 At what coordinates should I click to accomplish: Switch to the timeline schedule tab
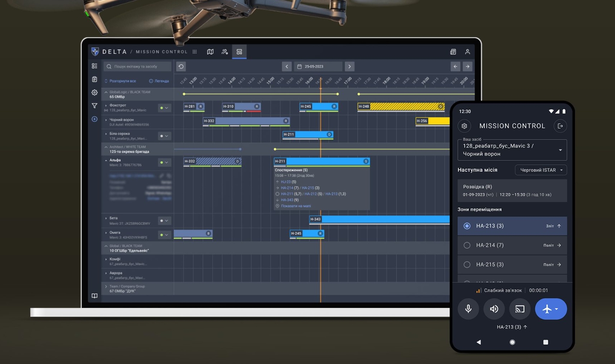tap(239, 52)
